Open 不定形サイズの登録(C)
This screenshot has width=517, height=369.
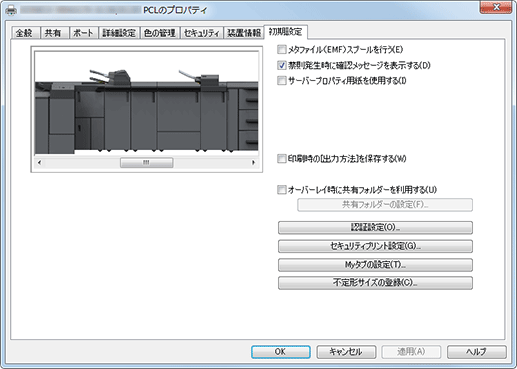tap(375, 283)
